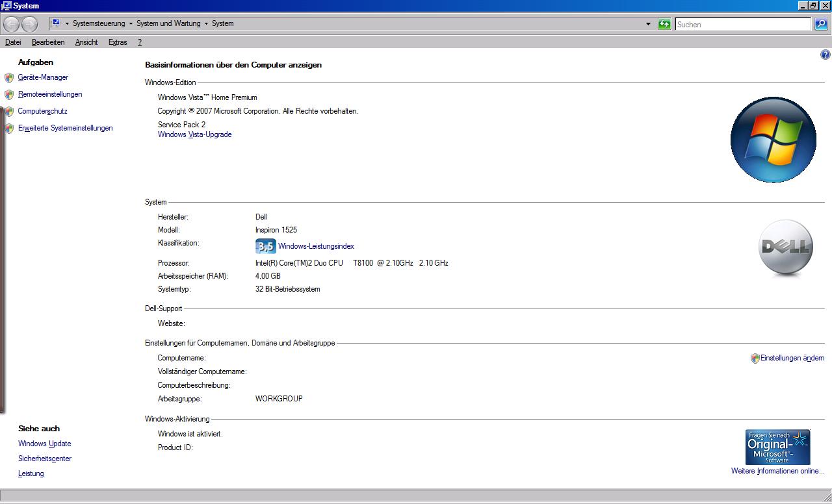Click the 3,5 performance index badge
This screenshot has height=504, width=832.
pyautogui.click(x=266, y=247)
